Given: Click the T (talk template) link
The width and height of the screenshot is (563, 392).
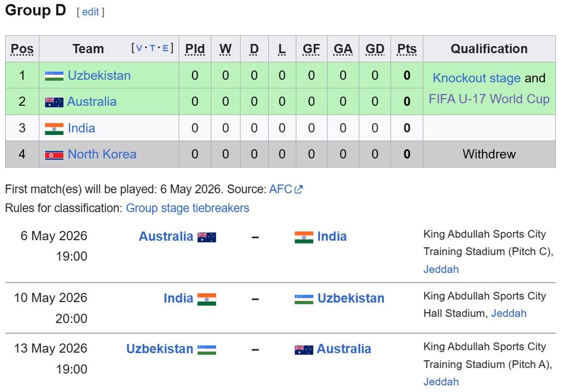Looking at the screenshot, I should coord(153,48).
